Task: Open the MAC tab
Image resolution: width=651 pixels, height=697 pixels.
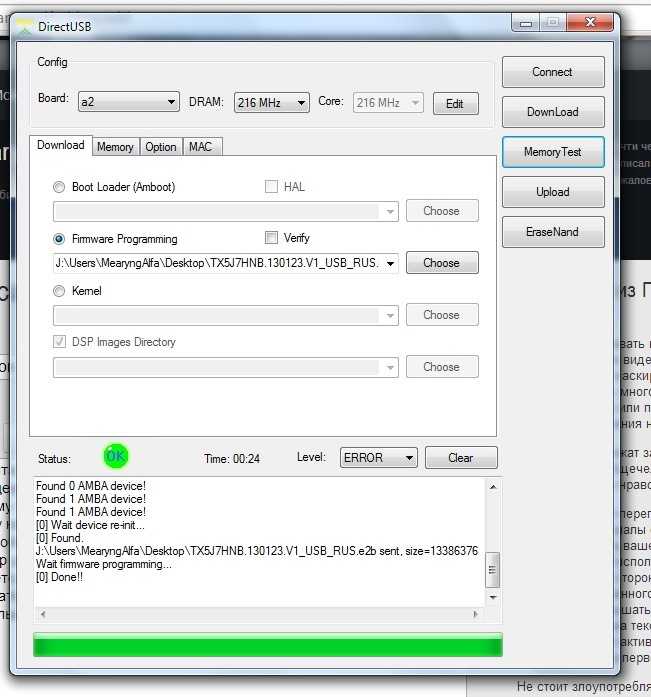Action: tap(201, 147)
